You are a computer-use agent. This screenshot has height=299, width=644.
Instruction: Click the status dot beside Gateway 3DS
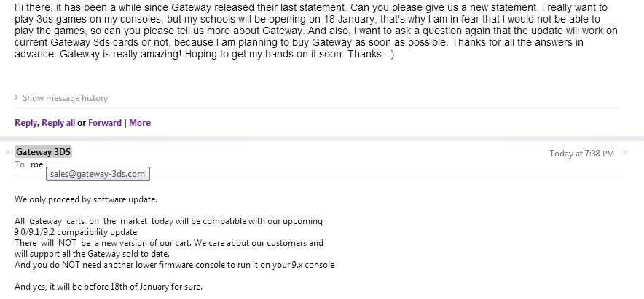point(8,152)
